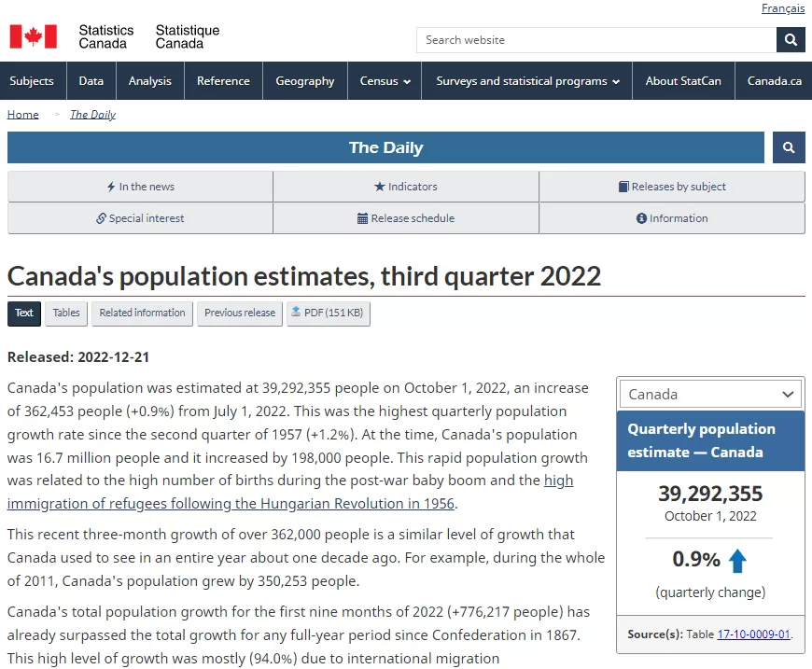
Task: Click the Search website input field
Action: click(596, 40)
